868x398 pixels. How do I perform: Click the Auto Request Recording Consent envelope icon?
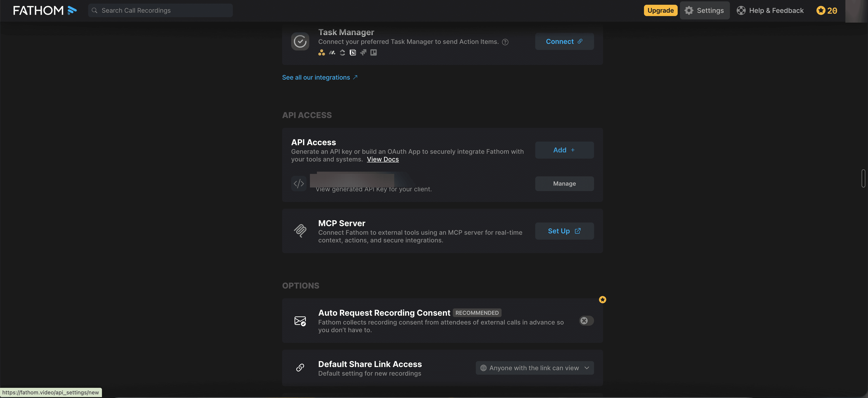tap(300, 321)
